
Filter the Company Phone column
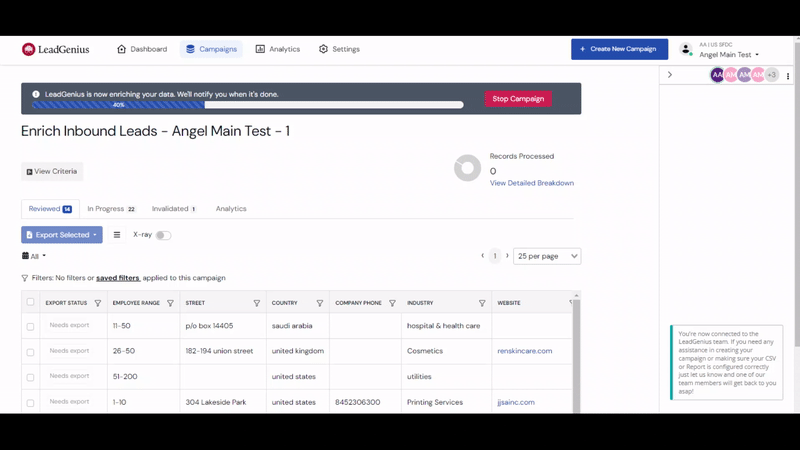tap(392, 303)
